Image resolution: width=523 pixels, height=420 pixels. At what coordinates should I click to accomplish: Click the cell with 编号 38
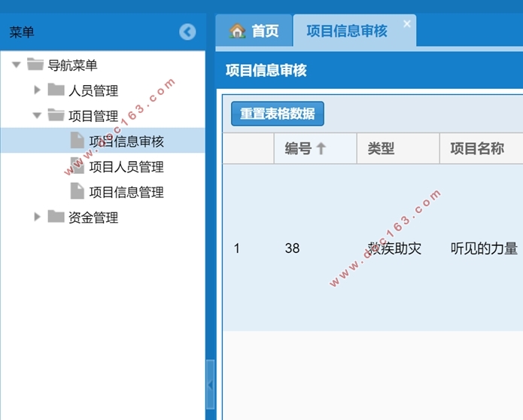pos(315,248)
